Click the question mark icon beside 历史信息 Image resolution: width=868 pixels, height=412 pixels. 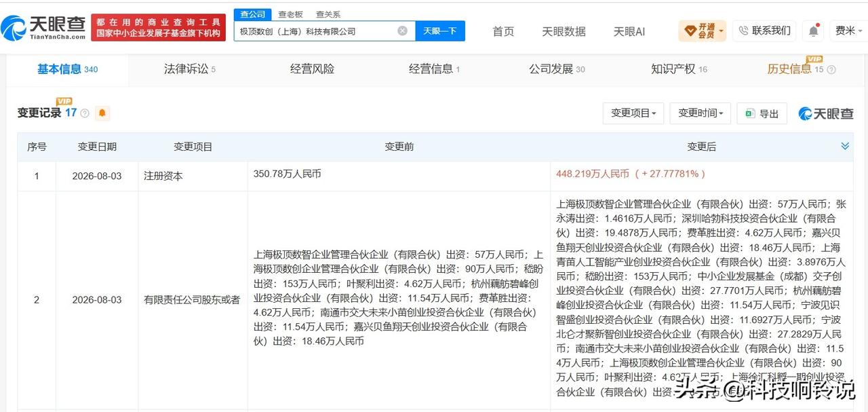pyautogui.click(x=831, y=69)
